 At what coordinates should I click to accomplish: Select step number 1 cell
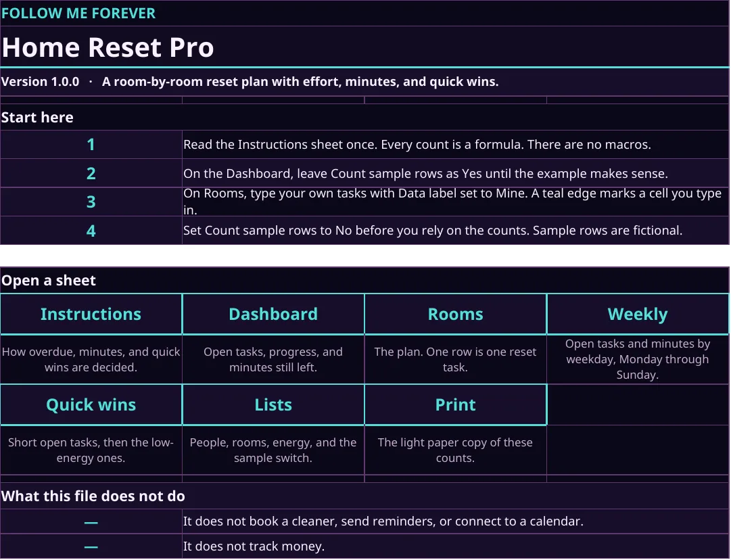click(x=91, y=145)
